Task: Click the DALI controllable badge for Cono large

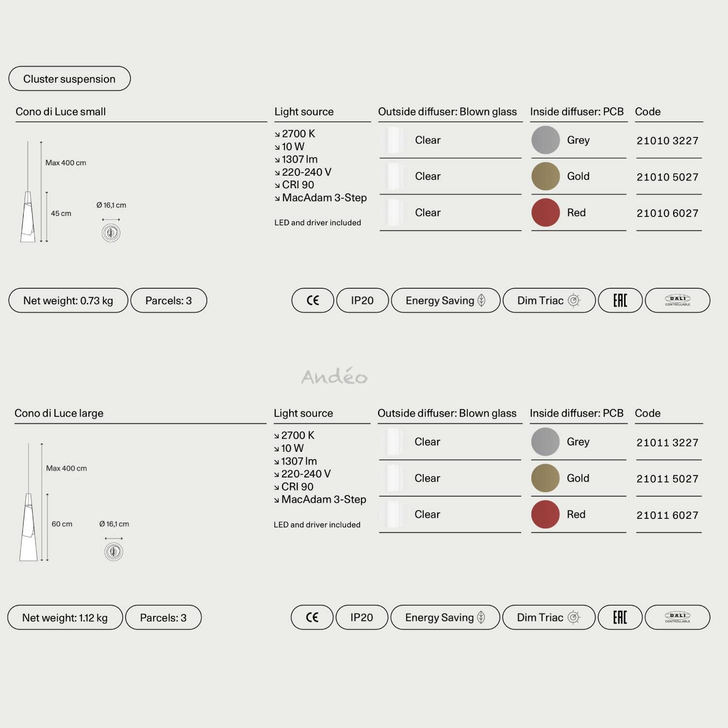Action: tap(678, 617)
